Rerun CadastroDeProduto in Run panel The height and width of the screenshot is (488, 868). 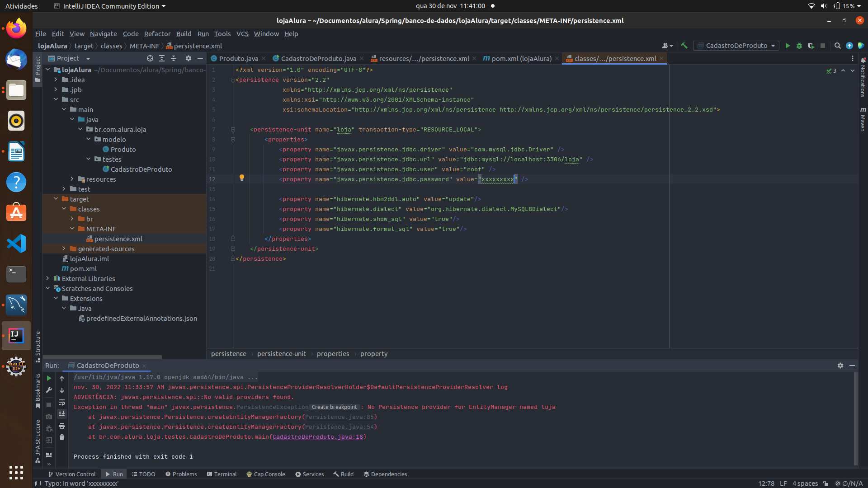pos(49,378)
